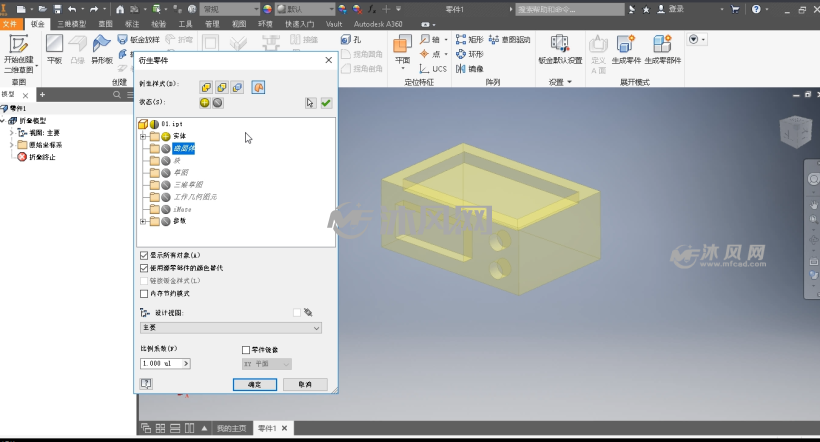Screen dimensions: 820x442
Task: Switch to the Vault ribbon tab
Action: tap(334, 24)
